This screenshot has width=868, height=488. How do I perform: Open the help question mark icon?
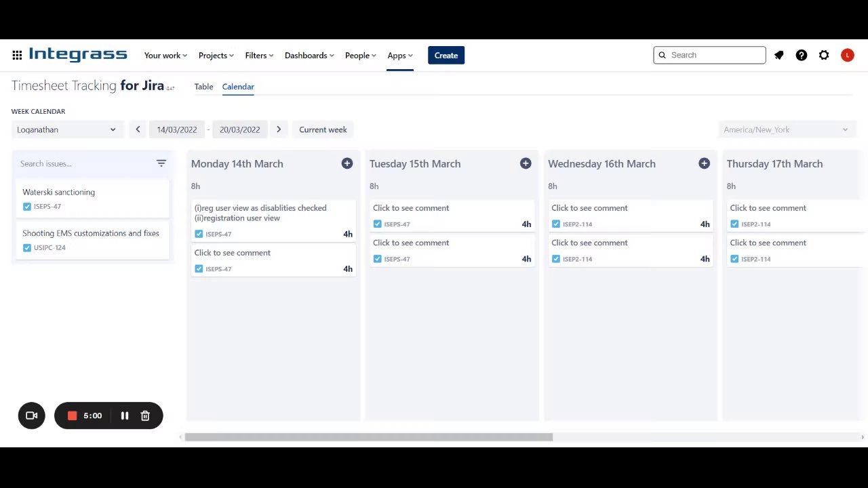[x=802, y=56]
